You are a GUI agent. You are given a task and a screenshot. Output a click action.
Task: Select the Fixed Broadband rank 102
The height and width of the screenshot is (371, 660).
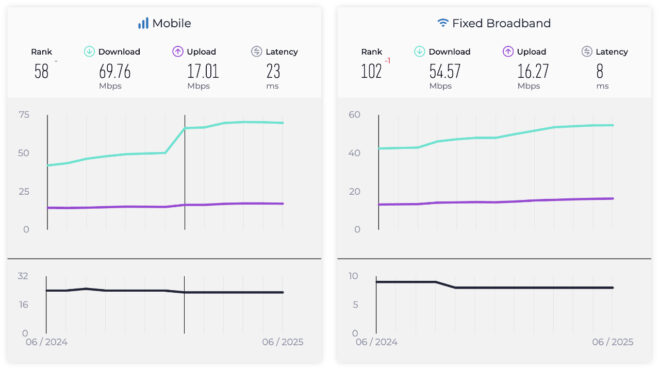coord(371,71)
